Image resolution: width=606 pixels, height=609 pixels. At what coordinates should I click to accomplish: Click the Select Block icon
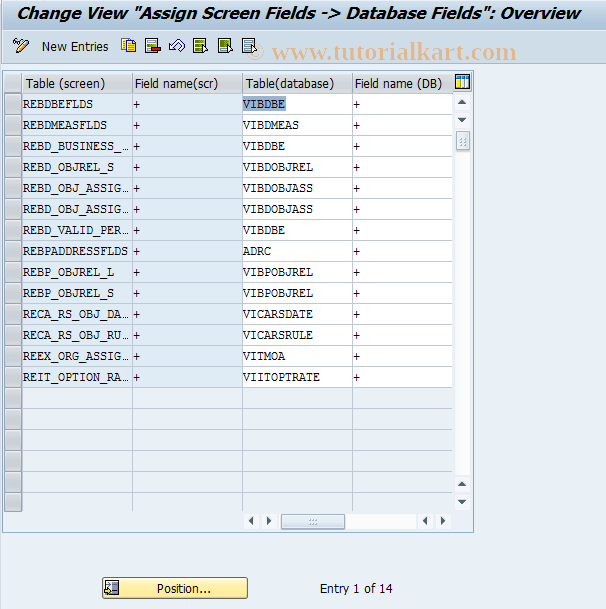point(225,46)
